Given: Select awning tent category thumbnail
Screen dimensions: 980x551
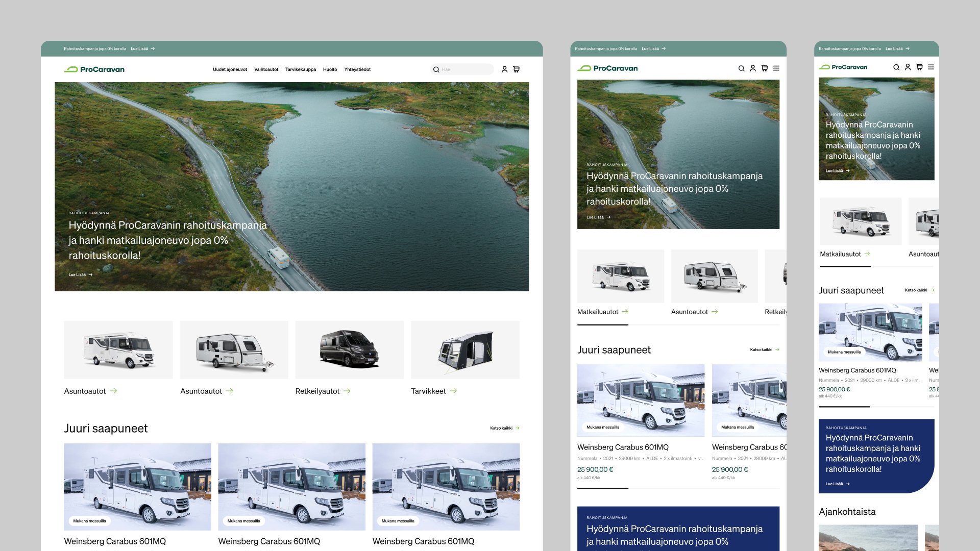Looking at the screenshot, I should [x=465, y=349].
